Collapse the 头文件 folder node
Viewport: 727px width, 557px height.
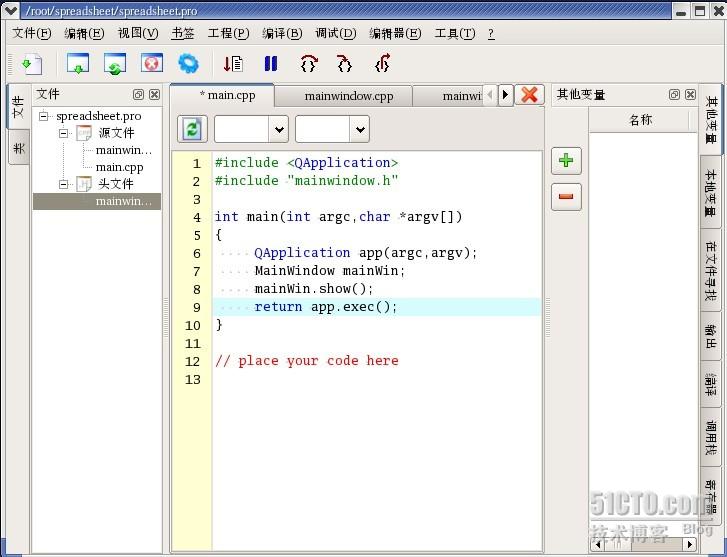(64, 184)
